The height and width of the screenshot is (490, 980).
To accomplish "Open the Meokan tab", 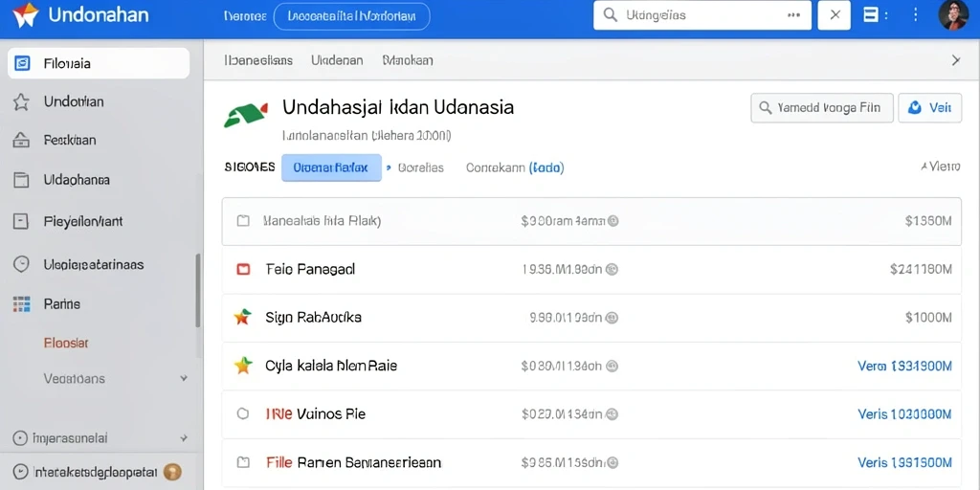I will pos(408,60).
